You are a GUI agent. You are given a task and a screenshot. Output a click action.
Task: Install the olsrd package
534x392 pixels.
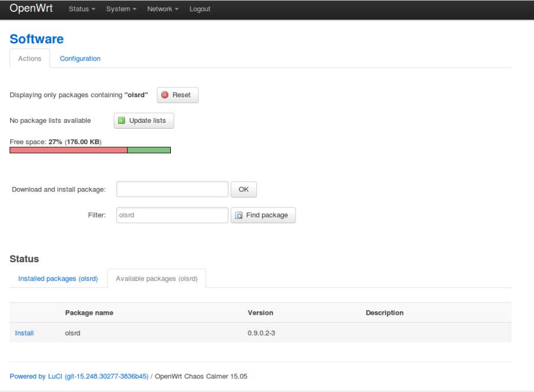pyautogui.click(x=24, y=333)
